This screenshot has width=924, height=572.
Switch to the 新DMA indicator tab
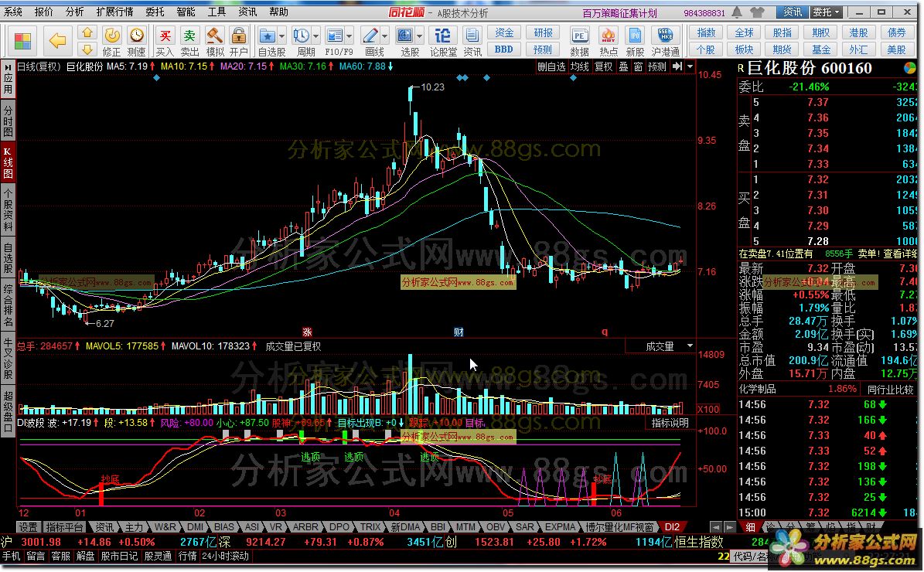coord(405,527)
